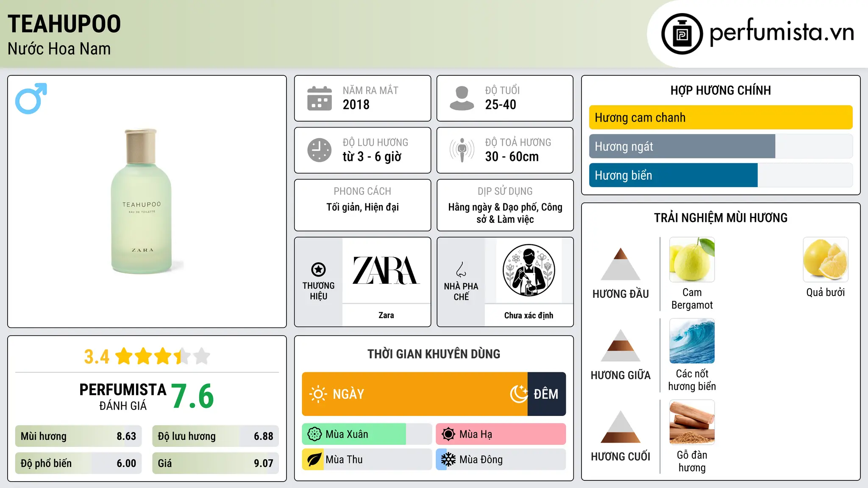Image resolution: width=868 pixels, height=488 pixels.
Task: Click the Mùi hương 8.63 score bar
Action: tap(78, 436)
